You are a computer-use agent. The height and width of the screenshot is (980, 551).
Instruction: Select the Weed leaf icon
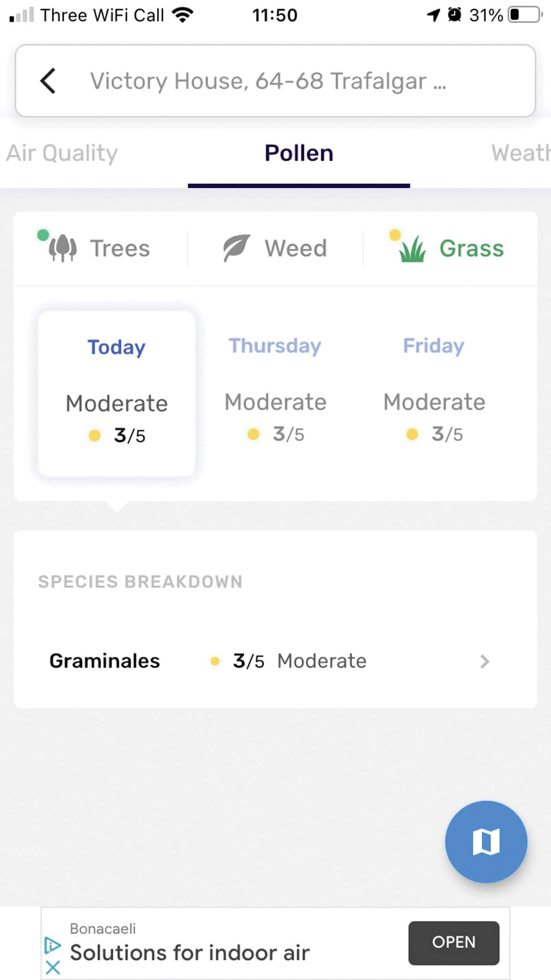(237, 248)
